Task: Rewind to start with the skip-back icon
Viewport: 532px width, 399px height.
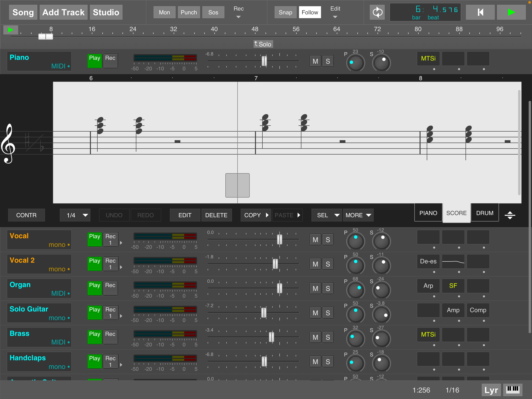Action: pos(480,12)
